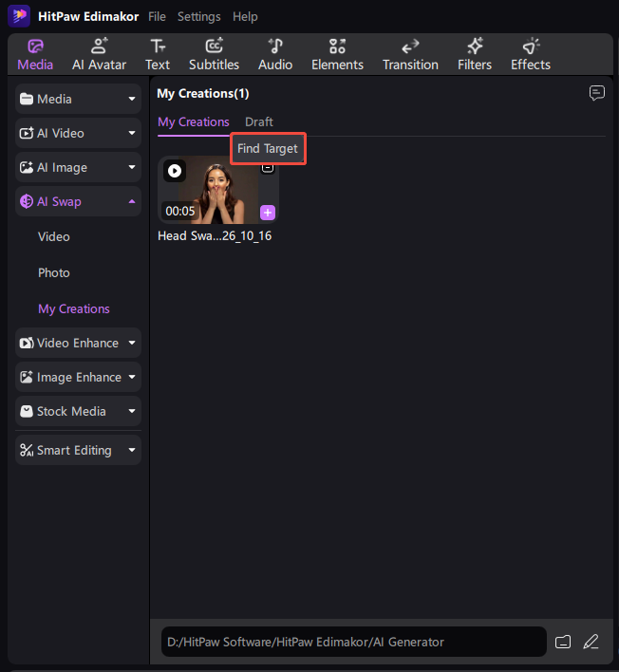Image resolution: width=619 pixels, height=672 pixels.
Task: Open the output folder icon
Action: tap(563, 642)
